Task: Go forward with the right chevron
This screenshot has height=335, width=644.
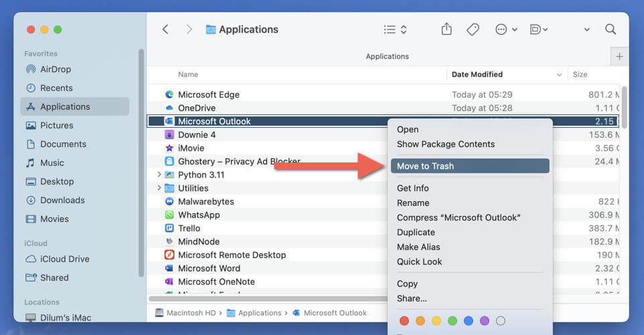Action: 189,29
